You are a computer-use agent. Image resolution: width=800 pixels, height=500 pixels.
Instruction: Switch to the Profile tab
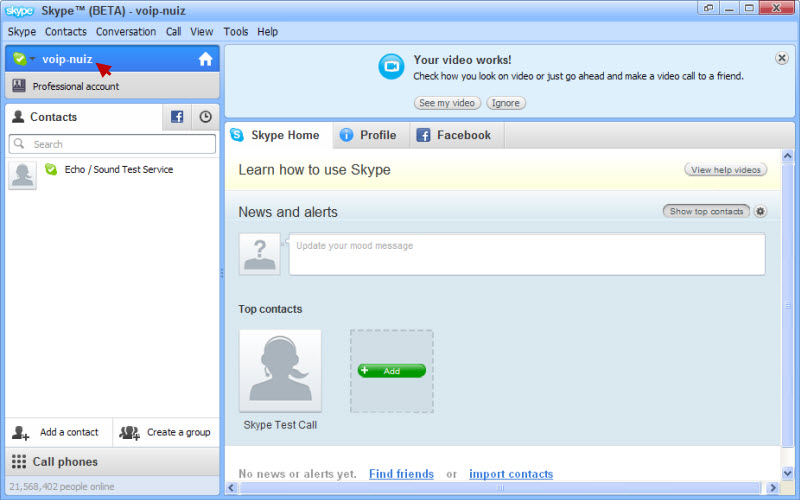371,135
